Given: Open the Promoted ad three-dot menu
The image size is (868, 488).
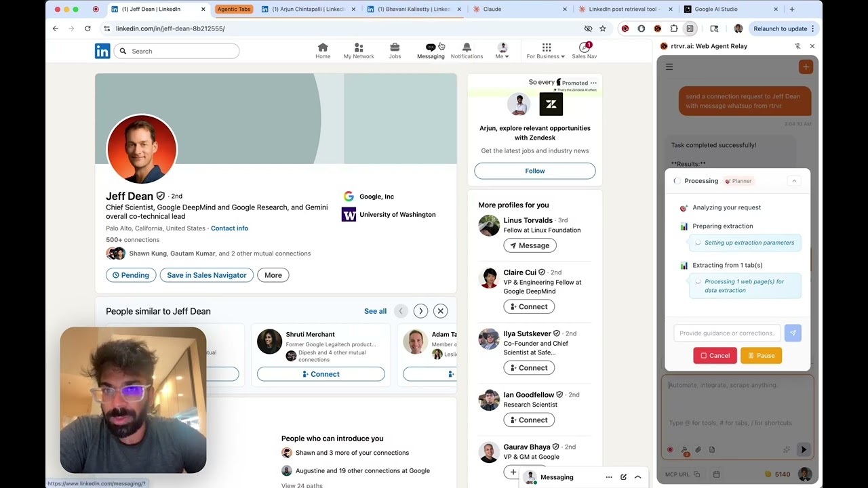Looking at the screenshot, I should click(593, 83).
